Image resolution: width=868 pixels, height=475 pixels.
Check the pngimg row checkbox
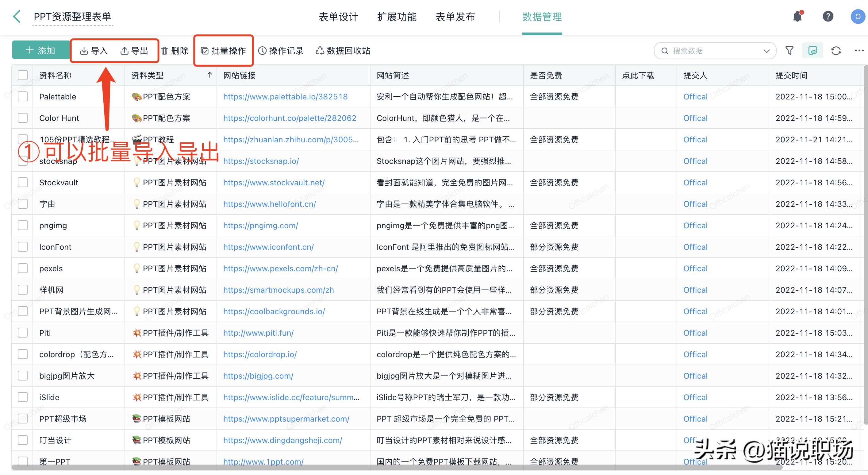coord(23,225)
